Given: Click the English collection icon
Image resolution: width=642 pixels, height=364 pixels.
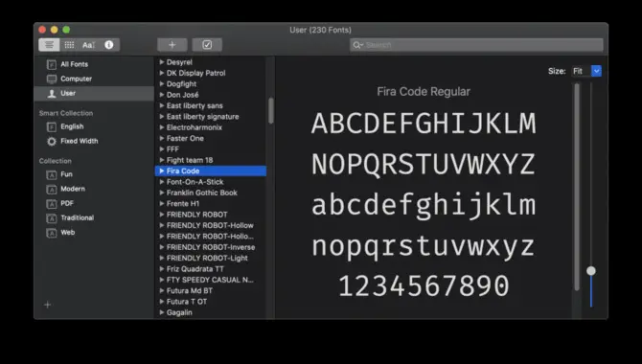Looking at the screenshot, I should [52, 127].
